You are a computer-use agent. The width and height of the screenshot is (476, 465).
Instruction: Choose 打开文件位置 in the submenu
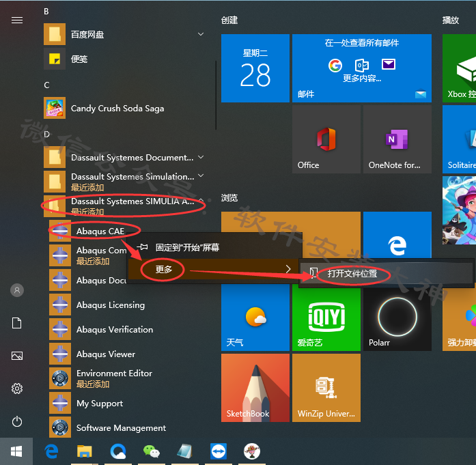[x=387, y=274]
